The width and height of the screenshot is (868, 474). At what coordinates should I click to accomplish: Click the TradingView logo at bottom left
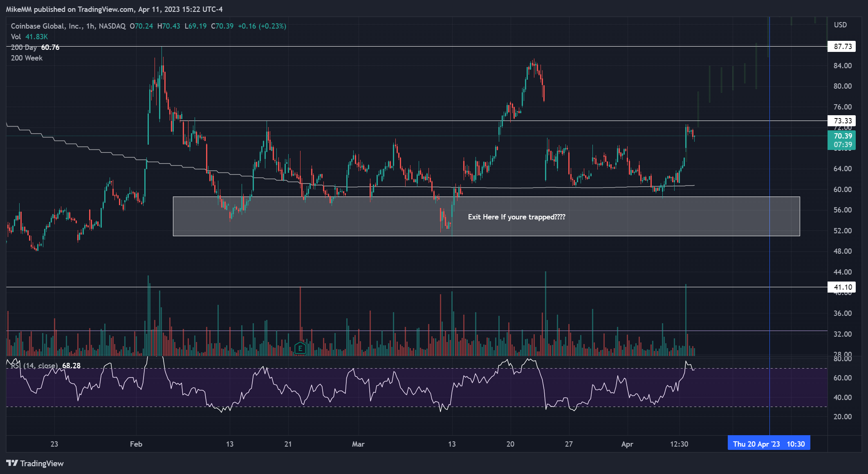tap(35, 463)
